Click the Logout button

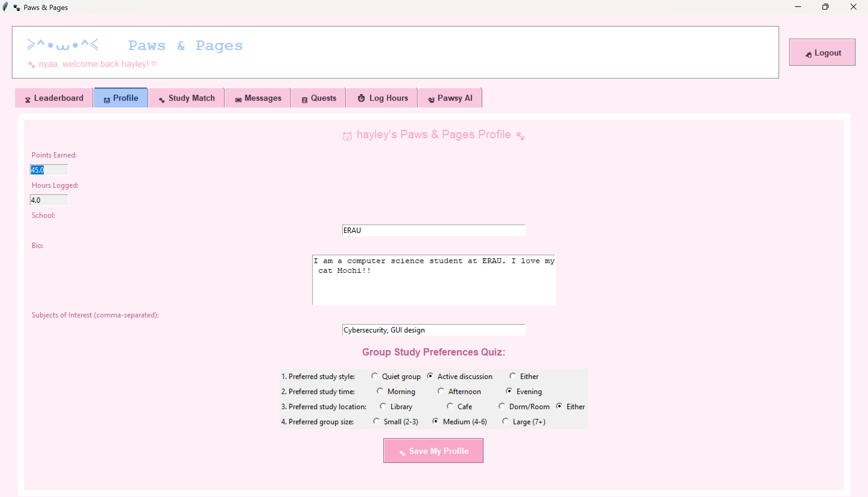pyautogui.click(x=822, y=53)
